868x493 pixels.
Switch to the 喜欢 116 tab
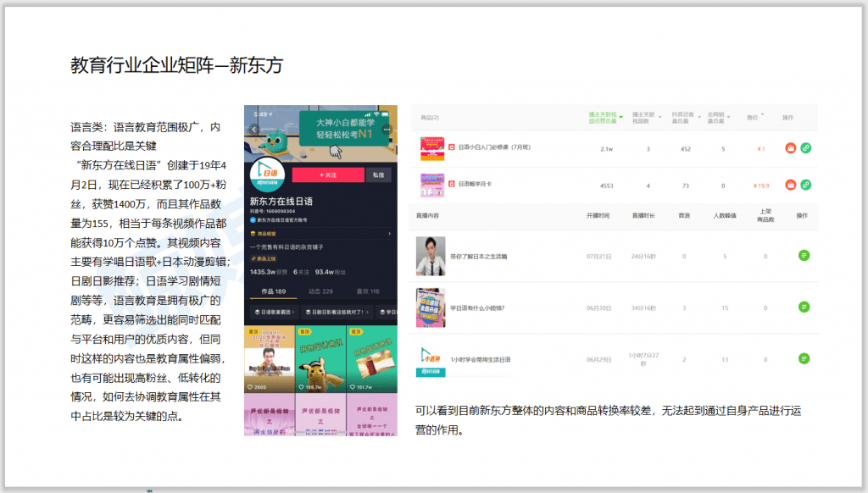[x=368, y=291]
